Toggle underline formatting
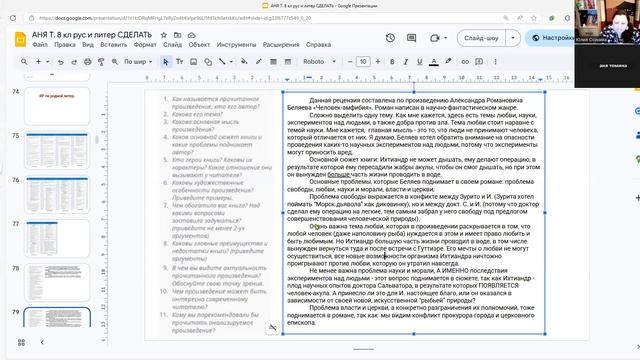Screen dimensions: 640x360 (420, 62)
